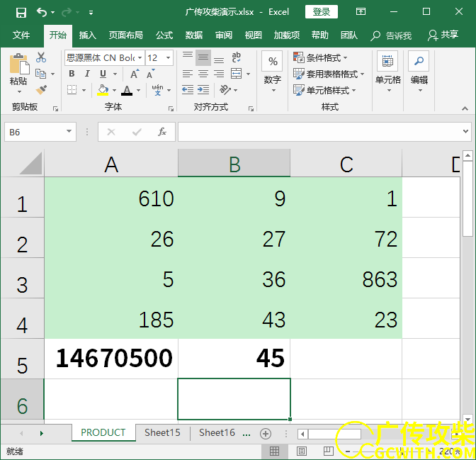This screenshot has height=460, width=476.
Task: Select Align Right icon
Action: [219, 74]
